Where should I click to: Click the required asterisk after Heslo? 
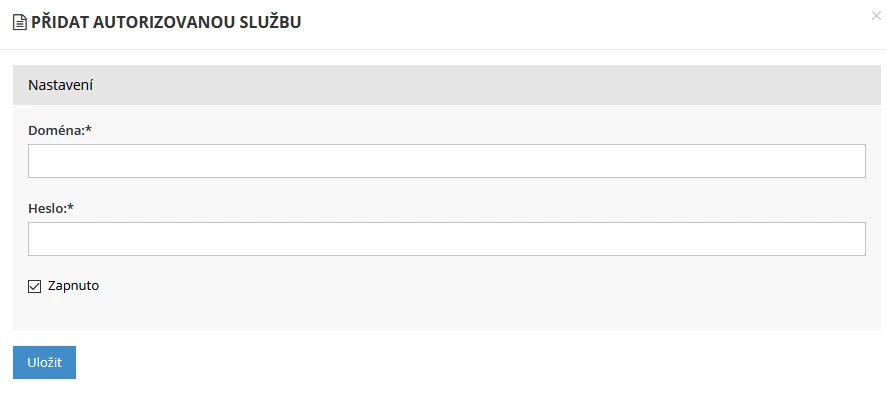coord(71,206)
